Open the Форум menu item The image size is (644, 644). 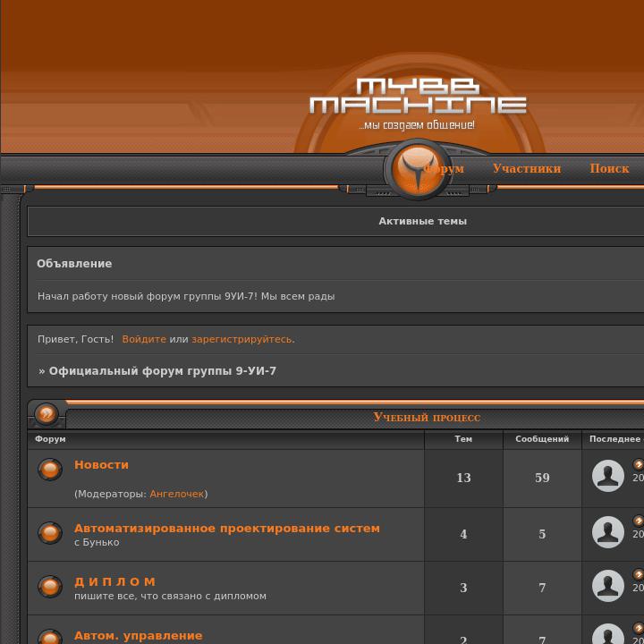(445, 168)
